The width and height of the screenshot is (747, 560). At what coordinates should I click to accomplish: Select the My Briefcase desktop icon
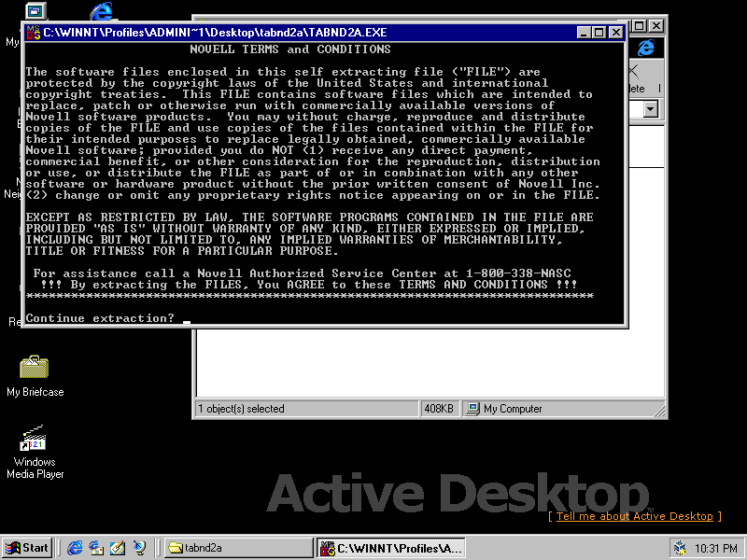click(x=35, y=376)
